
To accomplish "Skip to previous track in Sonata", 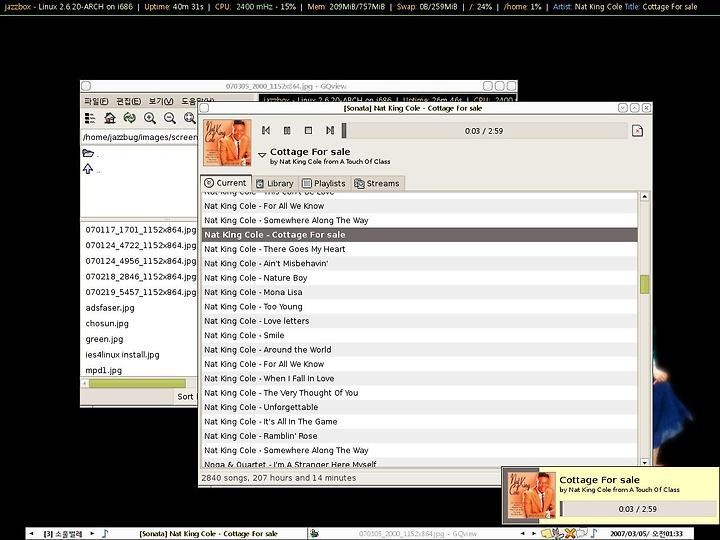I will coord(265,130).
